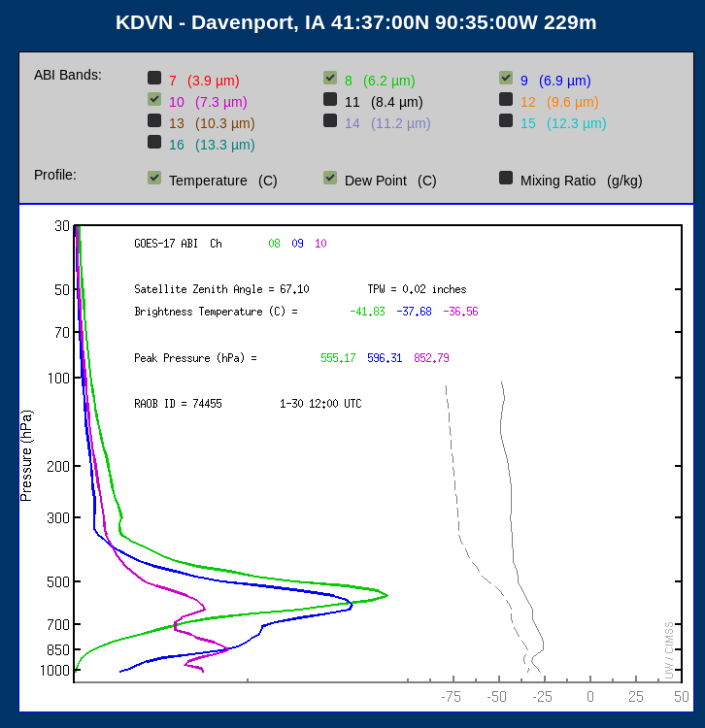The width and height of the screenshot is (705, 728).
Task: Hide the Temperature (C) profile
Action: 154,178
